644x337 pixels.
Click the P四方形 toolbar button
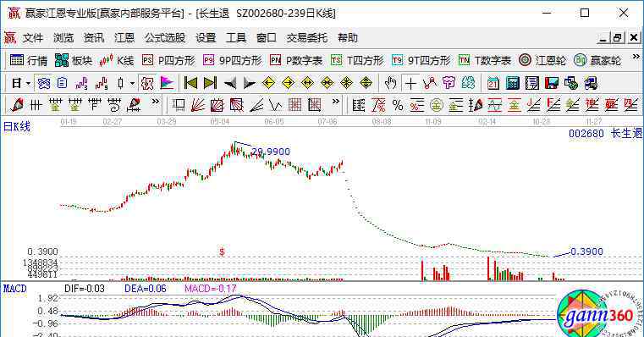click(168, 61)
